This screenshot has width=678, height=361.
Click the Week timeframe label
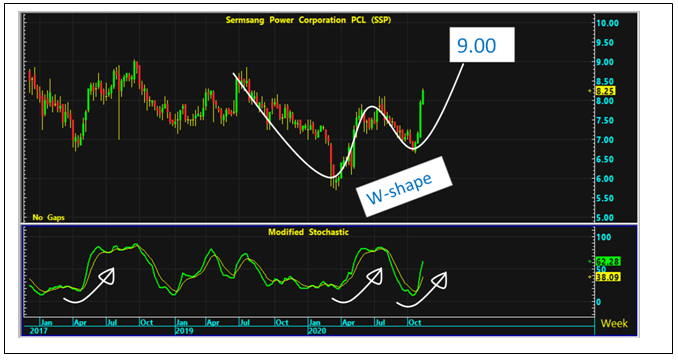[x=614, y=323]
